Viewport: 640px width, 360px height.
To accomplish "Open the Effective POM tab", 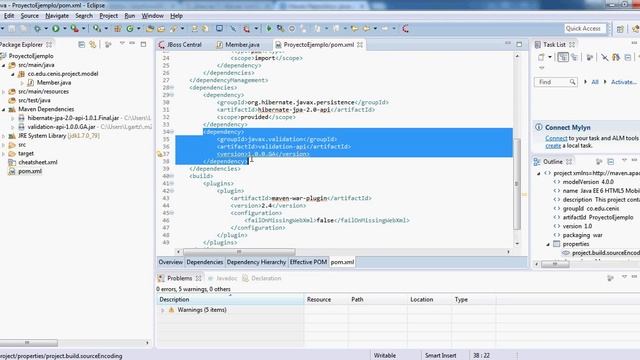I will (308, 262).
